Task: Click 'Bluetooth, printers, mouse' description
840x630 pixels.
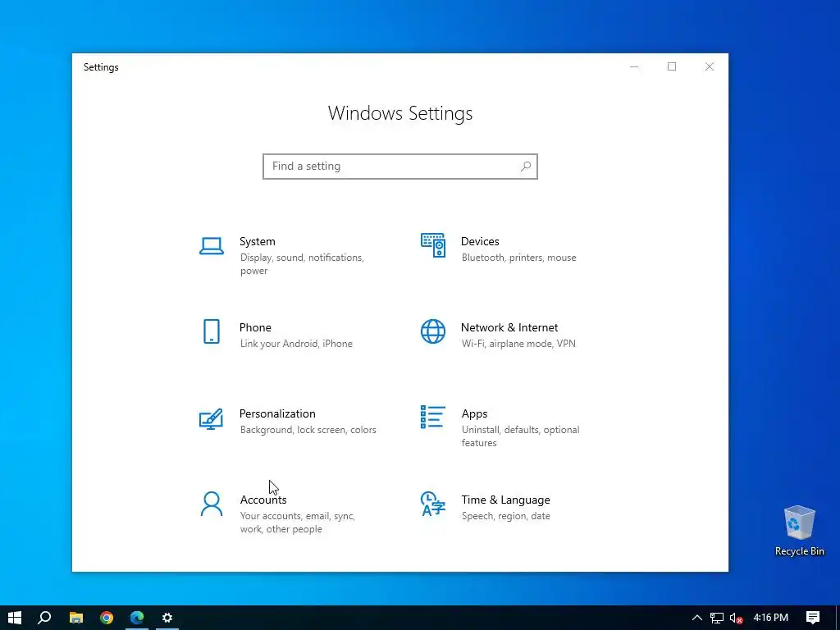Action: pos(519,258)
